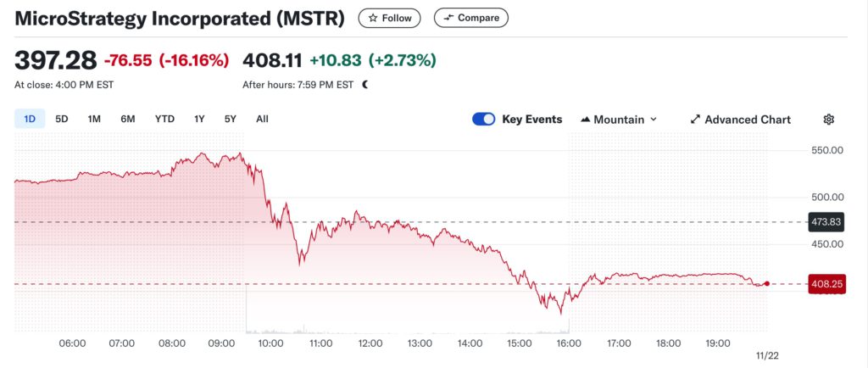Click the red endpoint dot on chart

click(x=766, y=283)
